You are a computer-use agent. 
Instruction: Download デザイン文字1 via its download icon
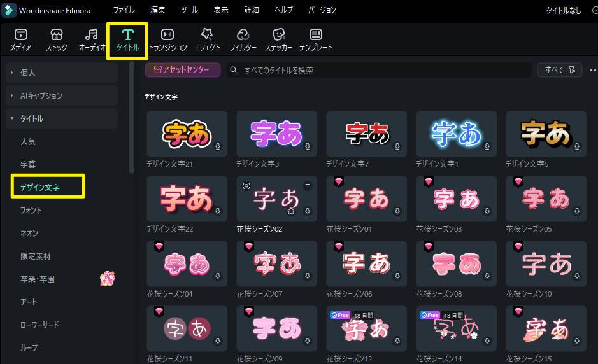coord(487,146)
